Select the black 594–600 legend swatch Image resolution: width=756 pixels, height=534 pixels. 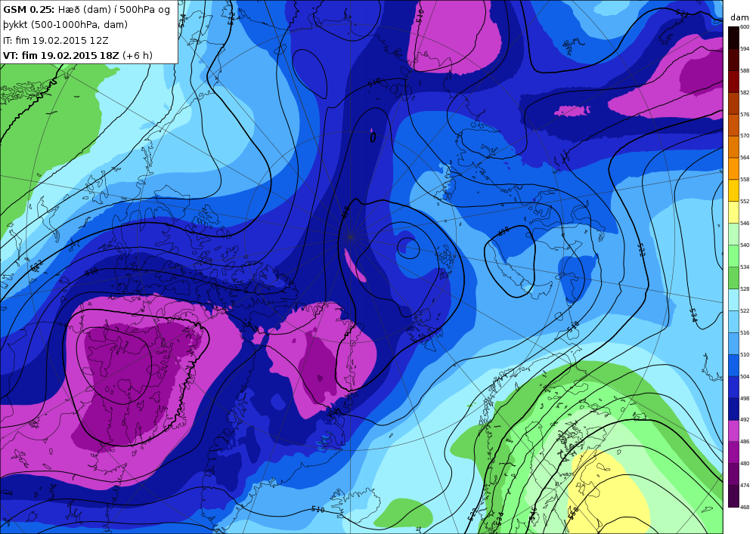[733, 38]
